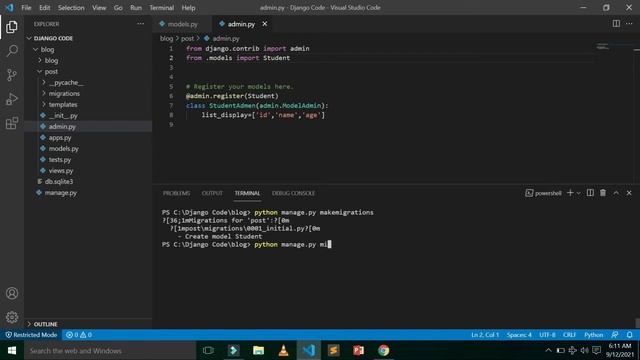Open the Edit menu
The height and width of the screenshot is (360, 640).
click(x=44, y=8)
